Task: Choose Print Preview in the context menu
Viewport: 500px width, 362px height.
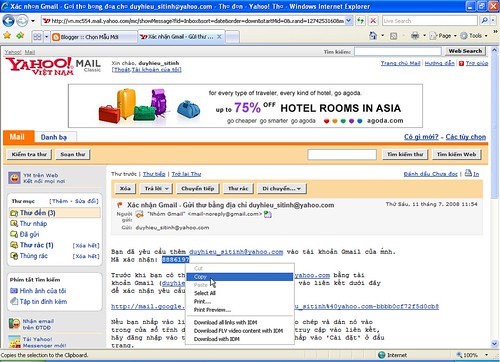Action: click(x=212, y=310)
